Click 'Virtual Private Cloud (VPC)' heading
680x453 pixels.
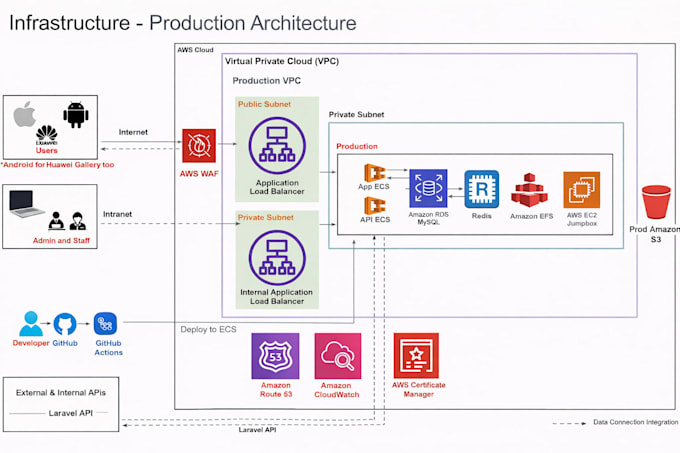[x=282, y=61]
